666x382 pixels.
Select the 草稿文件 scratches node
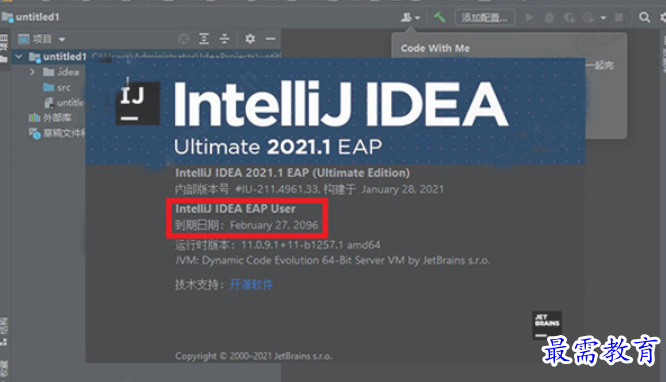coord(57,133)
